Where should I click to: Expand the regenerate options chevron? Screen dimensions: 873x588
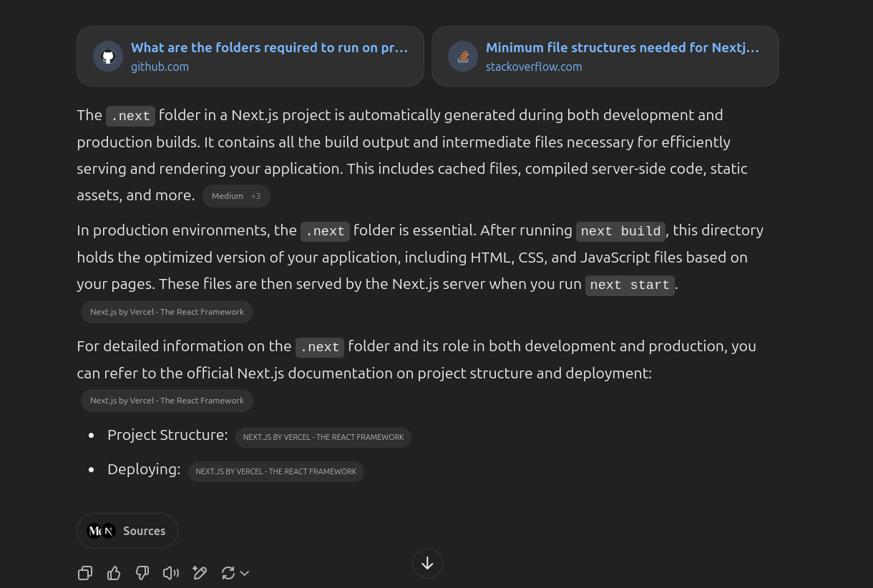click(x=245, y=573)
